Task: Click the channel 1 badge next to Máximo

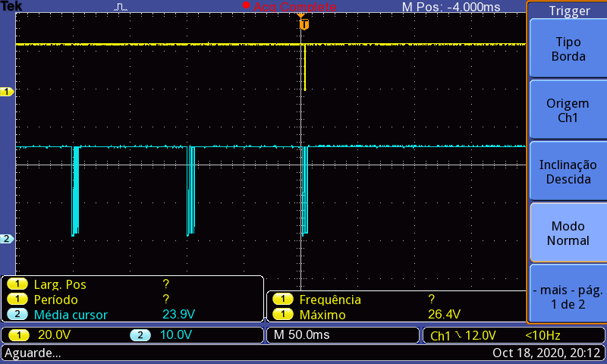Action: pyautogui.click(x=283, y=314)
